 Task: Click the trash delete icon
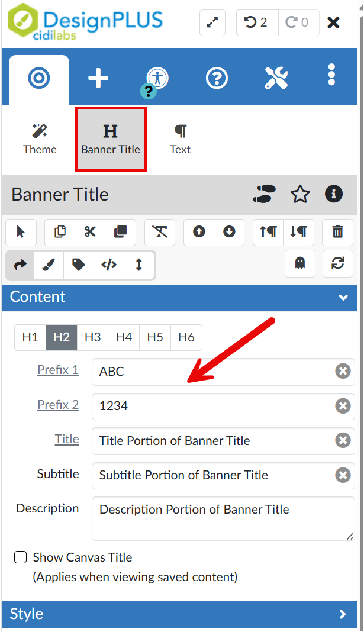tap(337, 232)
